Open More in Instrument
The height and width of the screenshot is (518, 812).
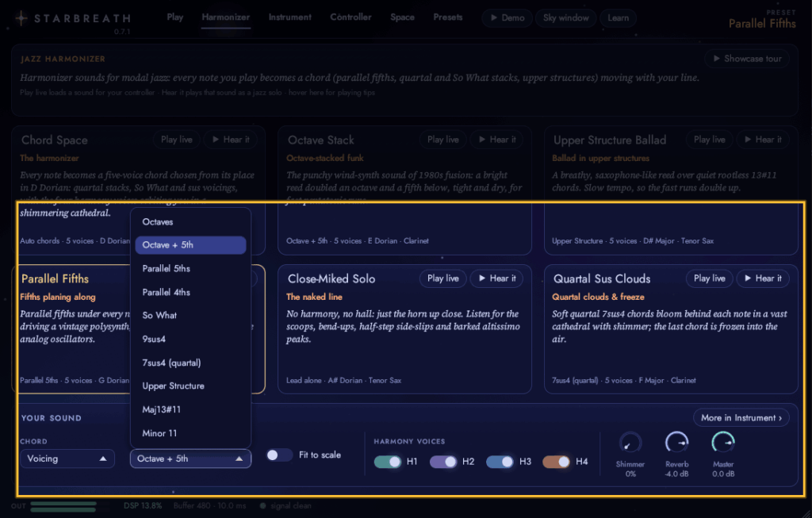pyautogui.click(x=741, y=418)
